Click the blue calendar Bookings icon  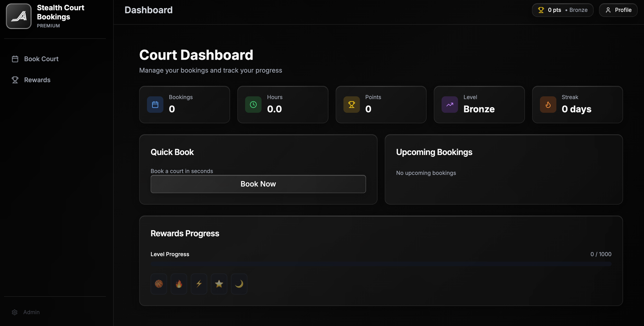(x=155, y=105)
